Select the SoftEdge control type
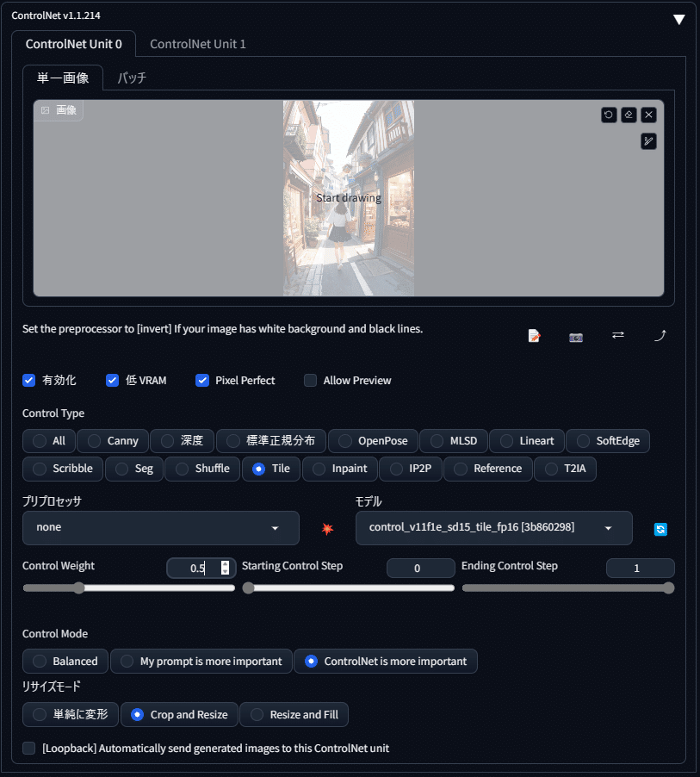Screen dimensions: 700x777 (608, 441)
